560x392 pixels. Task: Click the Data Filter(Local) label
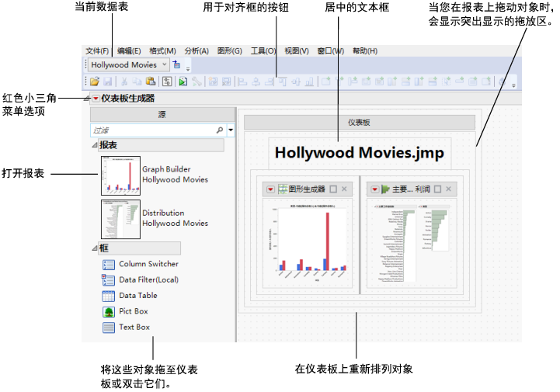[x=148, y=279]
